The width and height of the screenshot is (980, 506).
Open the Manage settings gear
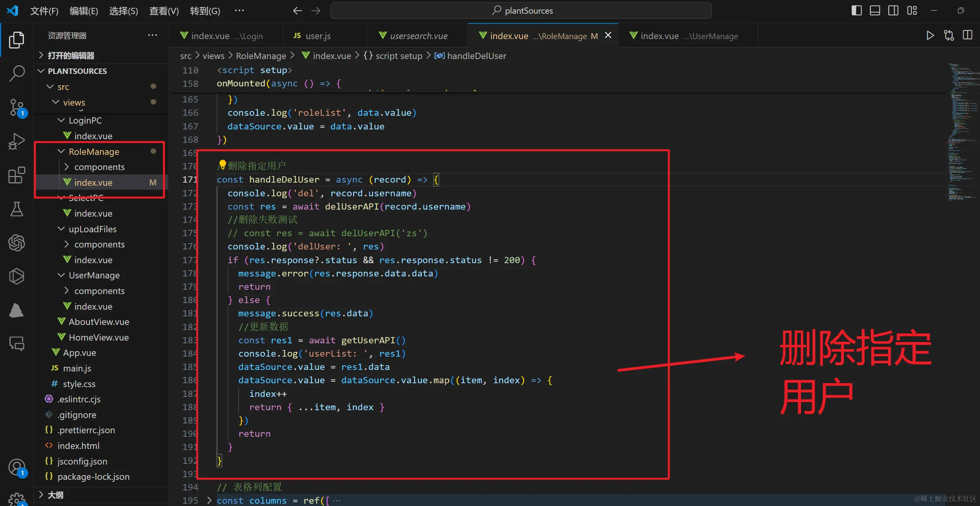tap(17, 499)
